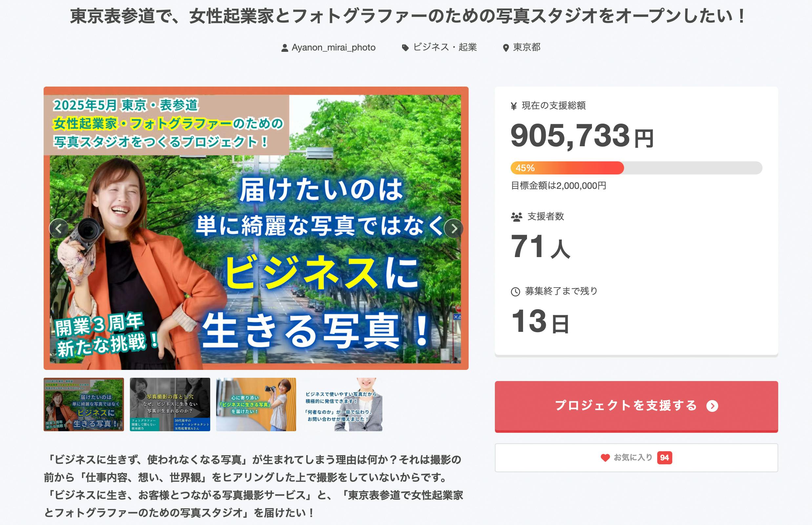Click the clock icon beside 募集終了まで残り
Screen dimensions: 812x525
[516, 292]
